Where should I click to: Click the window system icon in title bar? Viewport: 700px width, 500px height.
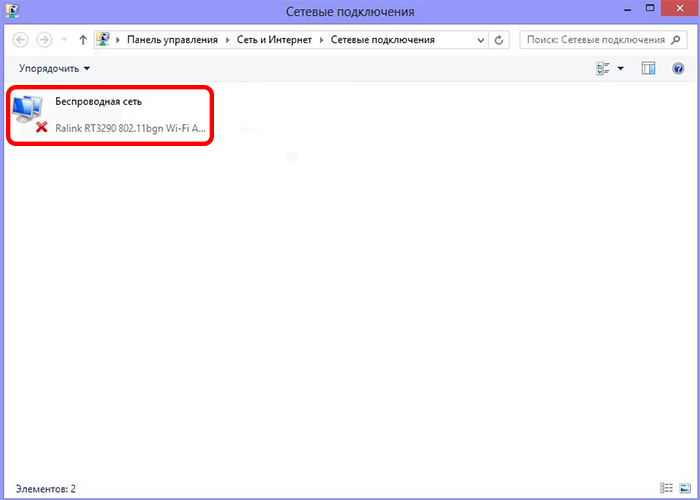[x=12, y=10]
